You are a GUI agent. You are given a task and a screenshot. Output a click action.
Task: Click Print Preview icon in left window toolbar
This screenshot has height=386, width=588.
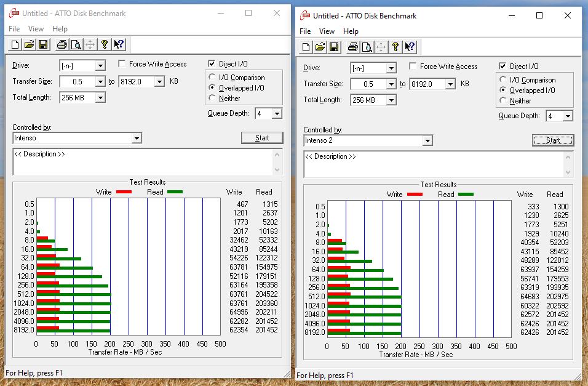(76, 45)
